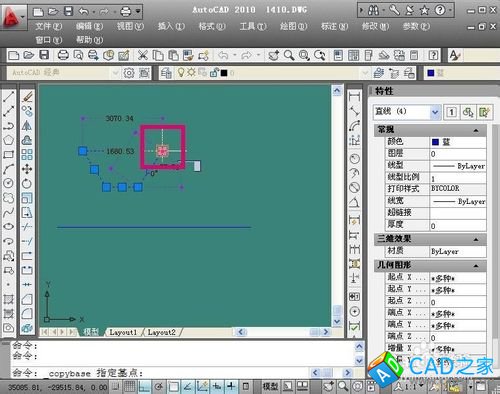
Task: Click the Cut scissors icon
Action: pyautogui.click(x=143, y=55)
